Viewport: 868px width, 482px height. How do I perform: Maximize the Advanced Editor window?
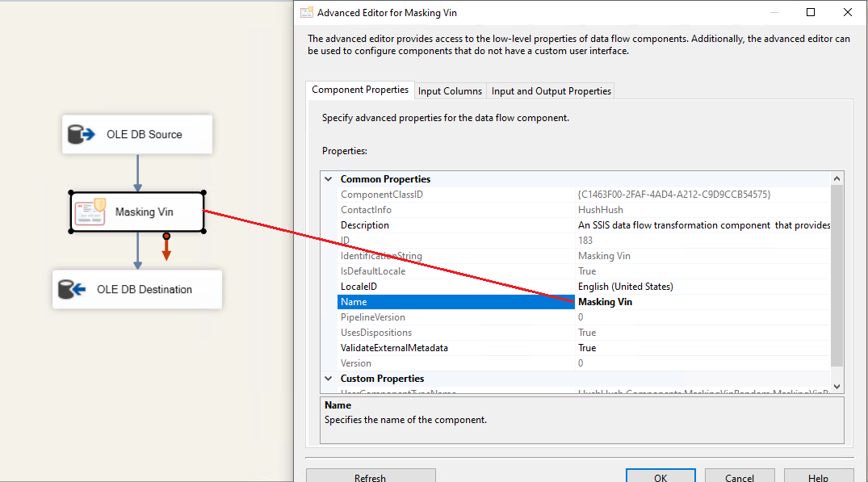[811, 12]
